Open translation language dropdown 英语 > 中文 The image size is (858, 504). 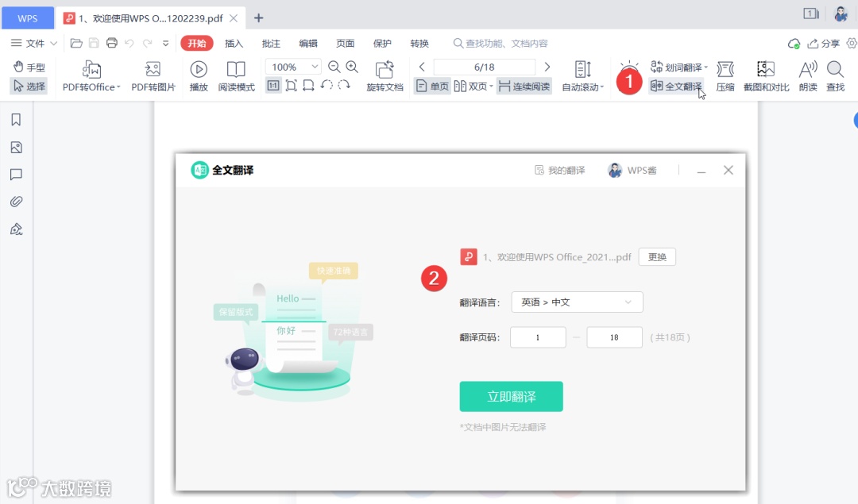pyautogui.click(x=577, y=302)
